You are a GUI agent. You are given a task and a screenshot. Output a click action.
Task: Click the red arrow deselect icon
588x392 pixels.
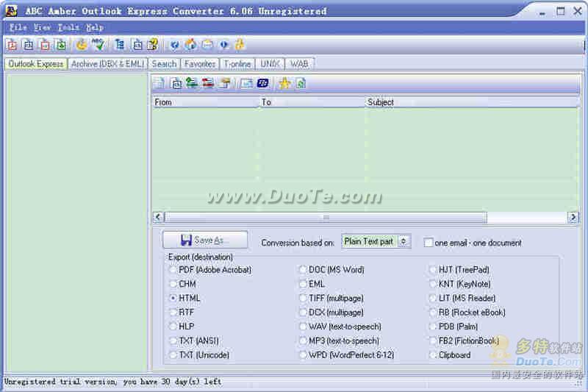208,83
